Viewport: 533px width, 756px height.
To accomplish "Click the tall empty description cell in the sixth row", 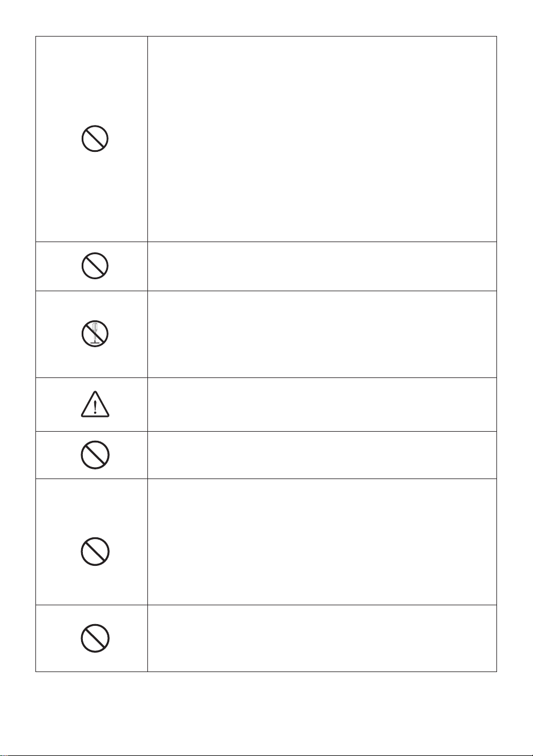I will pyautogui.click(x=322, y=542).
